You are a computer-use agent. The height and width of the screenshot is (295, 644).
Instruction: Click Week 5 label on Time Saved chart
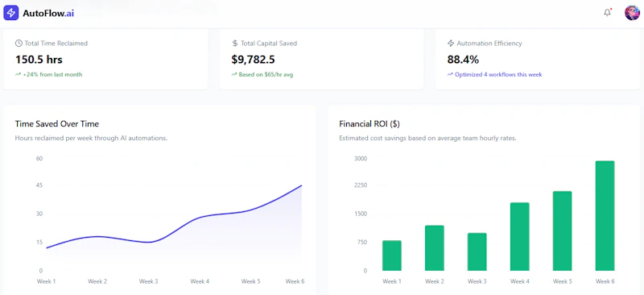[x=250, y=281]
